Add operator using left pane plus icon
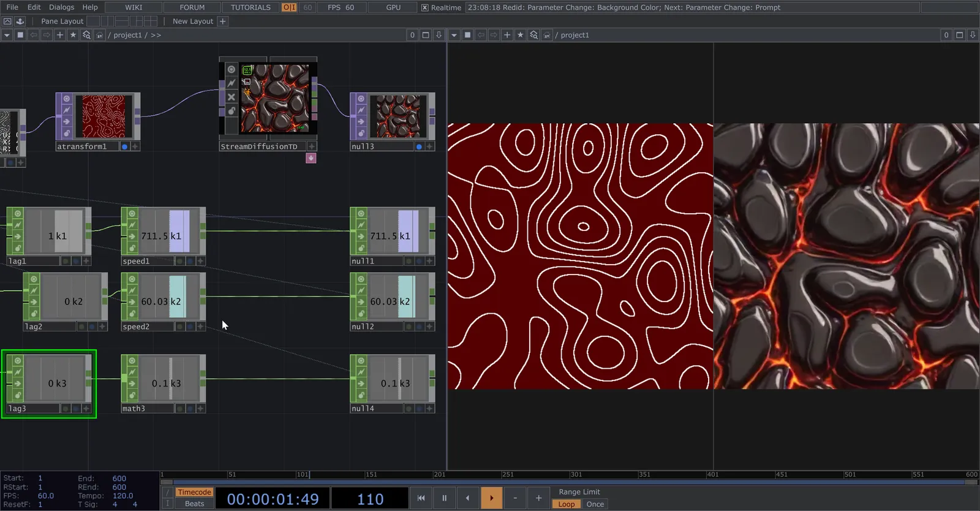Viewport: 980px width, 511px height. 60,35
